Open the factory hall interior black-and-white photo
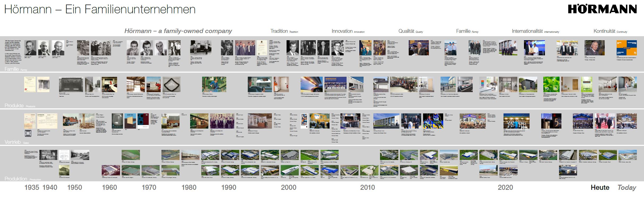 pyautogui.click(x=48, y=155)
